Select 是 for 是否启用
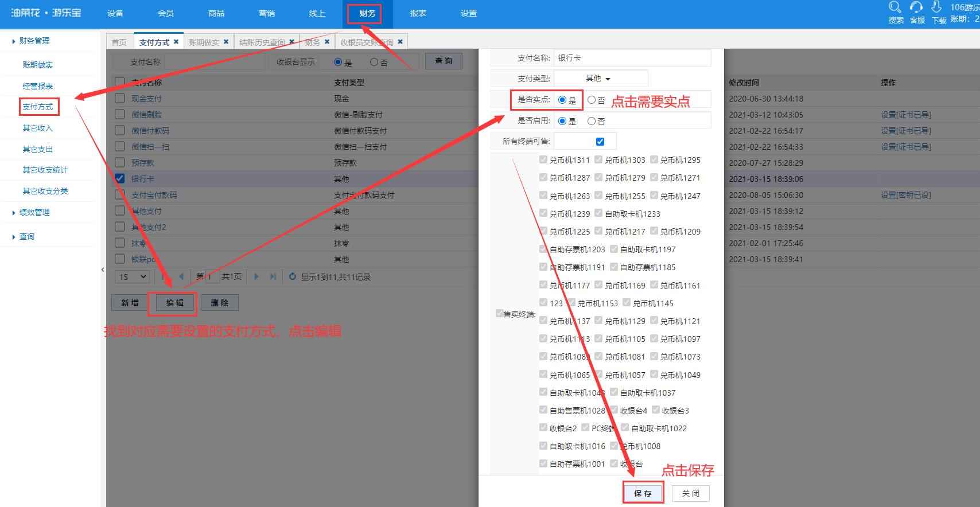This screenshot has height=507, width=980. [x=562, y=121]
